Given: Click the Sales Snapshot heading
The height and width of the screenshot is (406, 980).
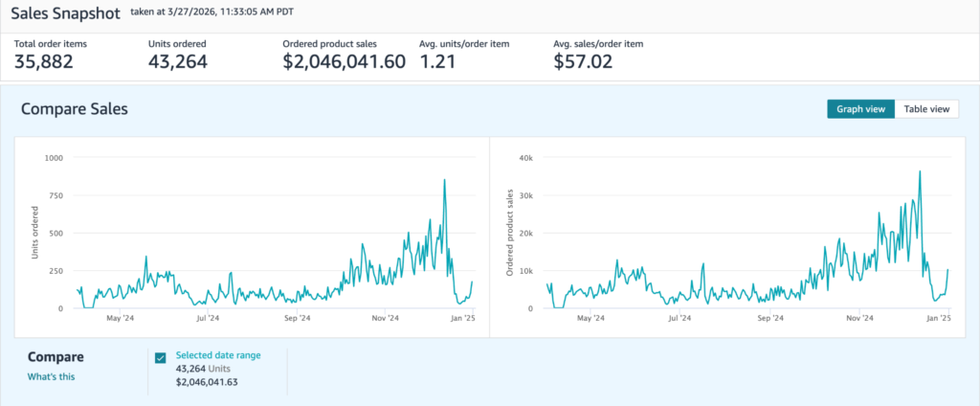Looking at the screenshot, I should (x=65, y=16).
